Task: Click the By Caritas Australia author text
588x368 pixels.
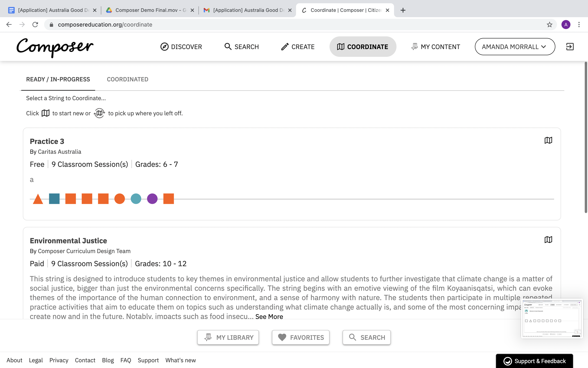Action: [55, 152]
